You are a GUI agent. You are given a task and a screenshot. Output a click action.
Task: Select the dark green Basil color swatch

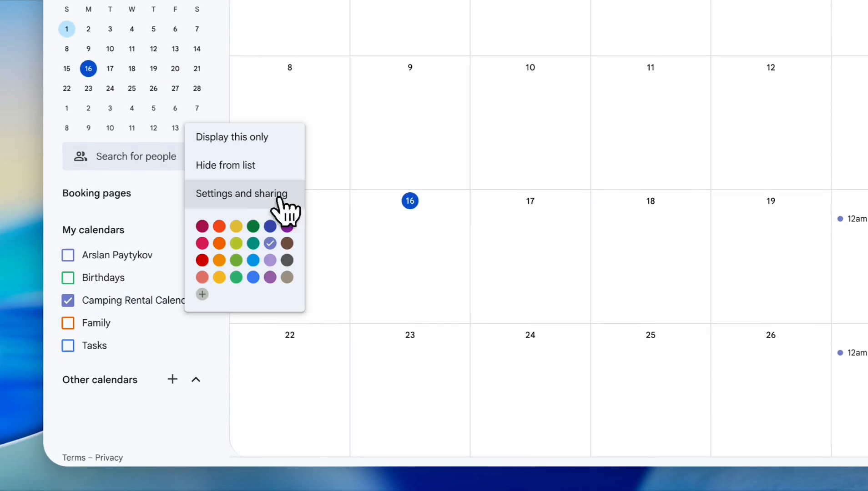tap(253, 226)
